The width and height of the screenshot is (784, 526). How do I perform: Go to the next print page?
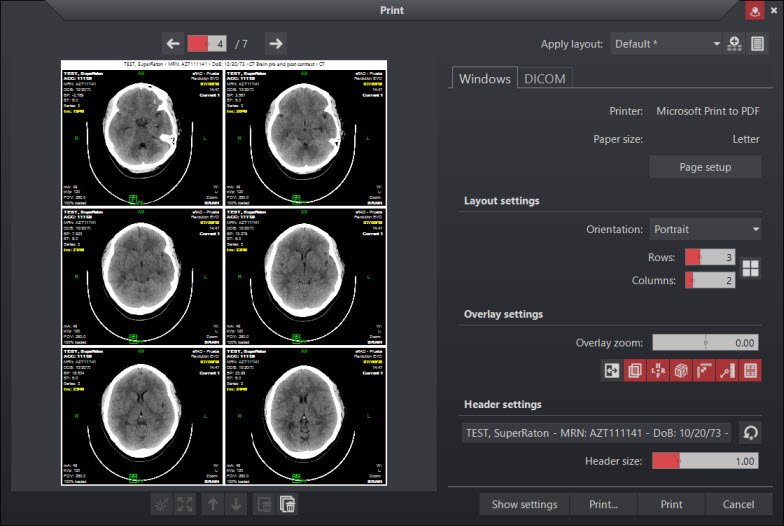[x=276, y=43]
